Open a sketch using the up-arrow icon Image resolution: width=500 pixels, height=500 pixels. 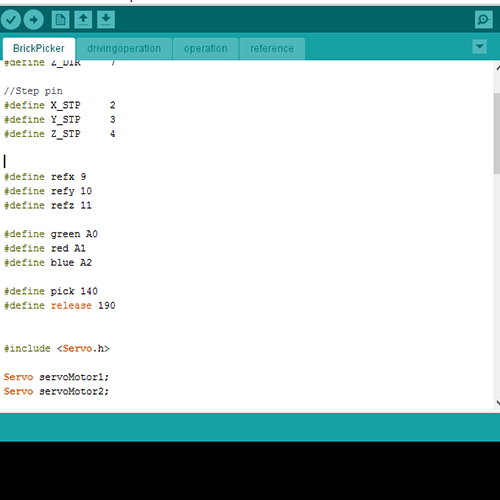[83, 20]
